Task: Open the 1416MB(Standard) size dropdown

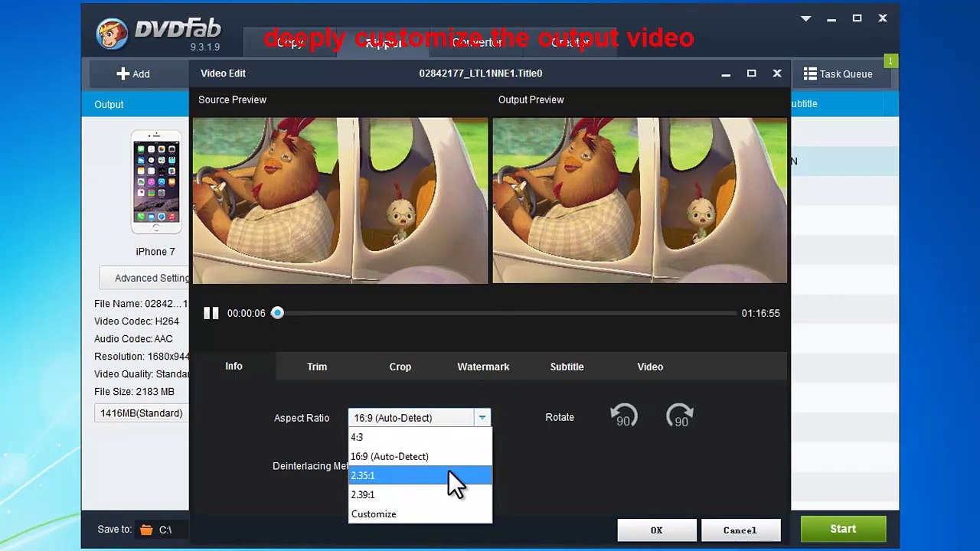Action: 142,413
